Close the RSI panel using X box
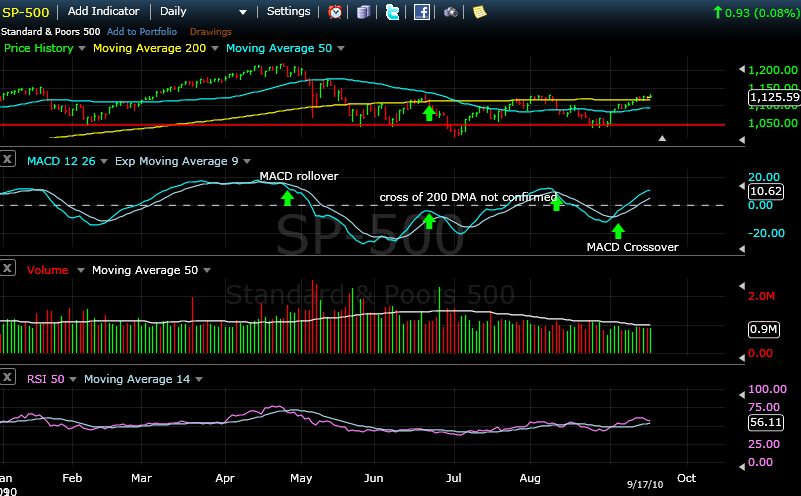Image resolution: width=801 pixels, height=496 pixels. [8, 379]
